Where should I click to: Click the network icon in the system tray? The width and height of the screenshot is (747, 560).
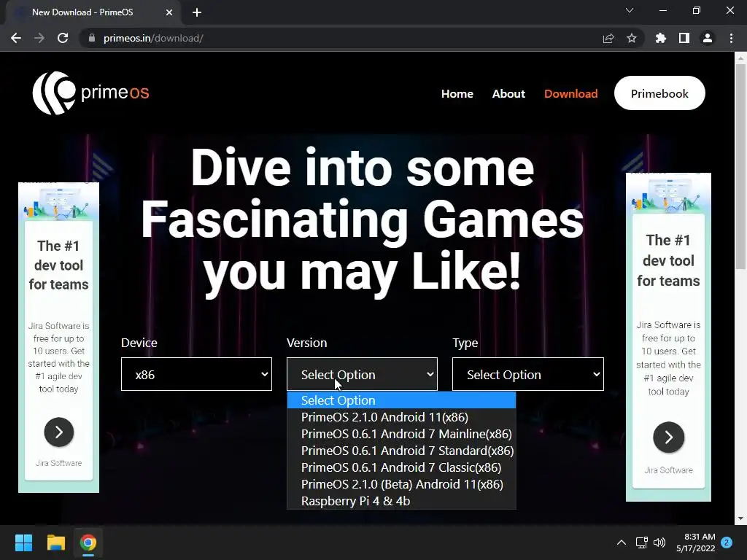642,542
